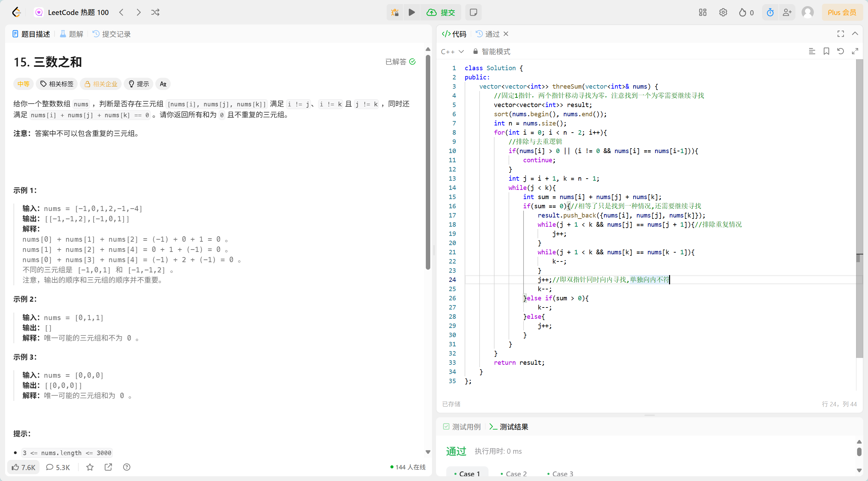This screenshot has width=868, height=481.
Task: Click the 中等 difficulty tag
Action: coord(24,84)
